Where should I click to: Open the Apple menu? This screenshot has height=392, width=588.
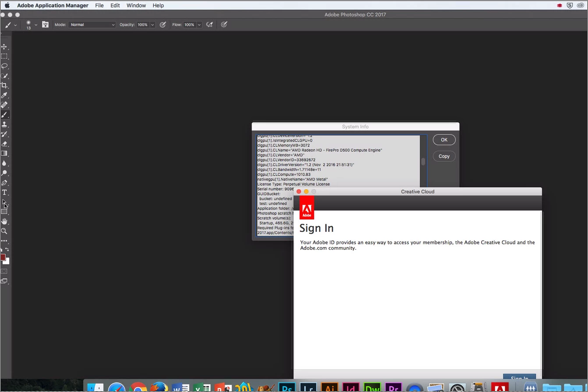(x=7, y=5)
